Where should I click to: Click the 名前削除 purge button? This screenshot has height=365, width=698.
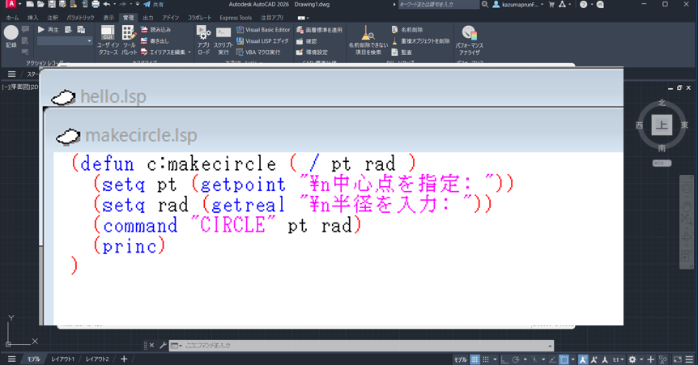(x=407, y=29)
